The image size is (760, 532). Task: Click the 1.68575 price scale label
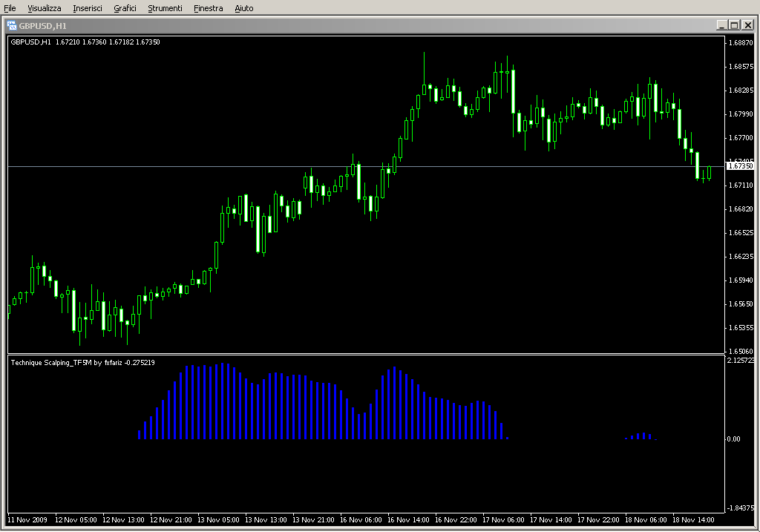click(x=741, y=66)
